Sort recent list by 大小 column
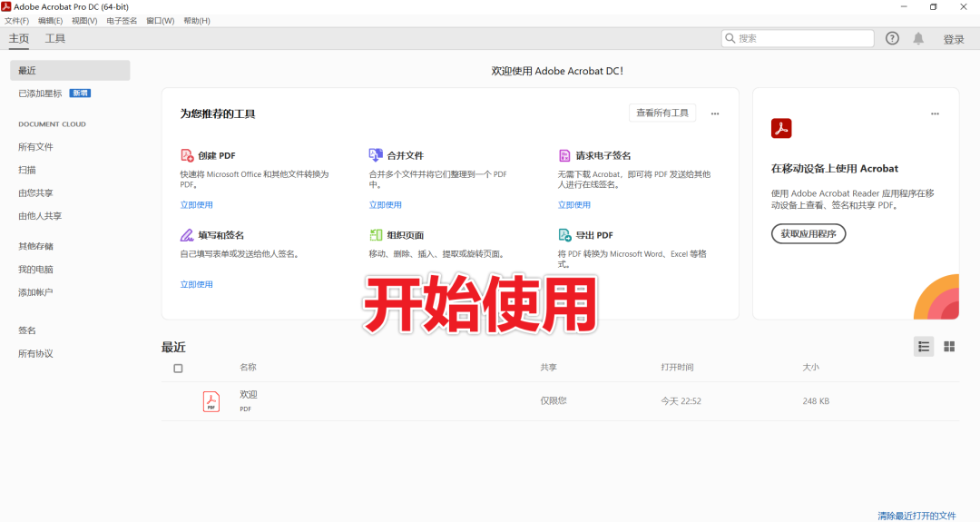The image size is (980, 522). 810,368
